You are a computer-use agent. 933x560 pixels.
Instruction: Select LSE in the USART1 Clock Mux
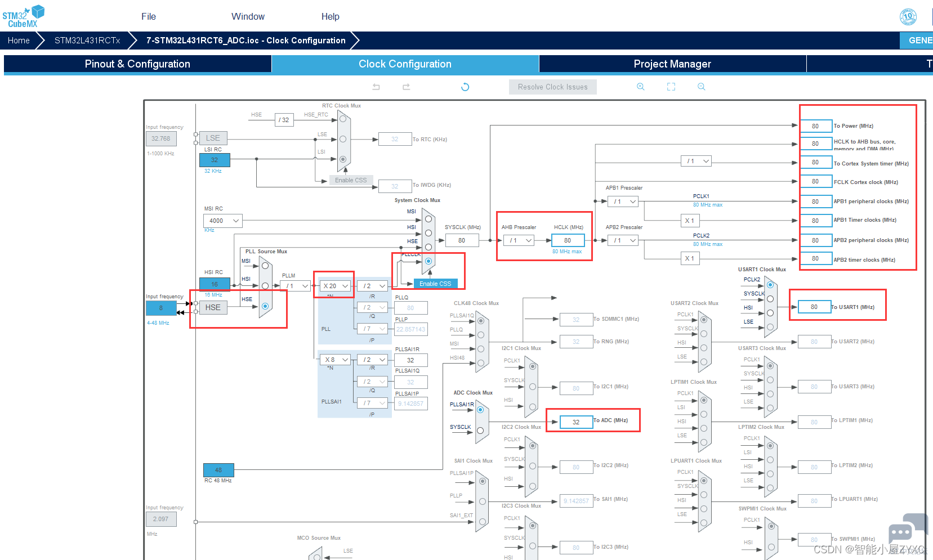[770, 327]
